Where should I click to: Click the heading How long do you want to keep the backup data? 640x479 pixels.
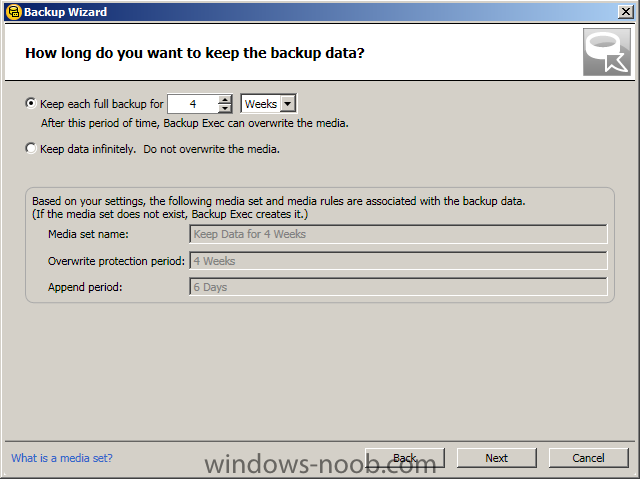pos(195,53)
